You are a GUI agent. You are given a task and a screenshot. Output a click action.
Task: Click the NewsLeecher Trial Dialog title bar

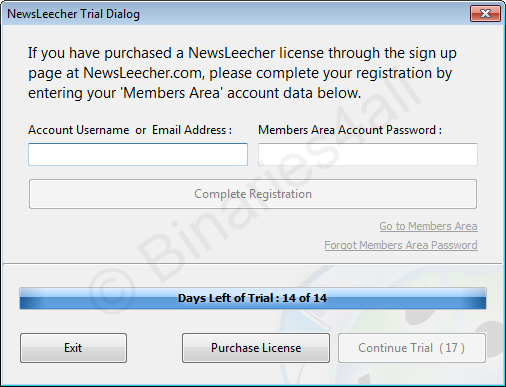[x=233, y=14]
